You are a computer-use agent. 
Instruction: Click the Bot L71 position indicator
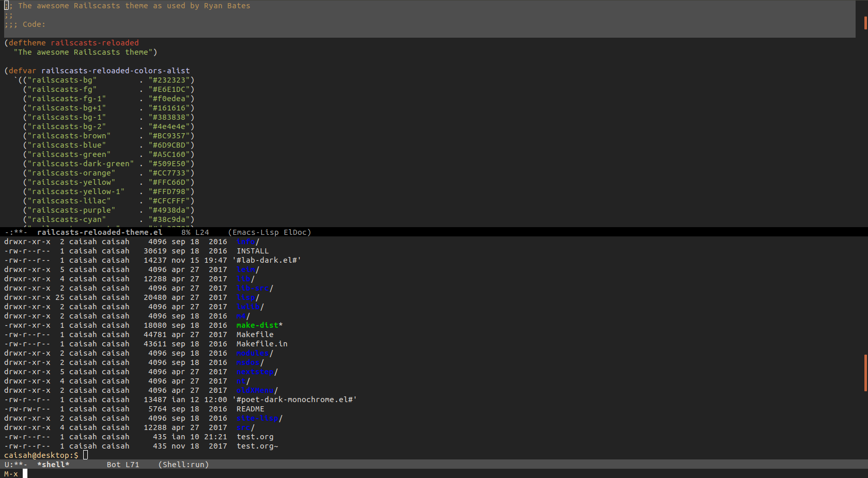123,465
